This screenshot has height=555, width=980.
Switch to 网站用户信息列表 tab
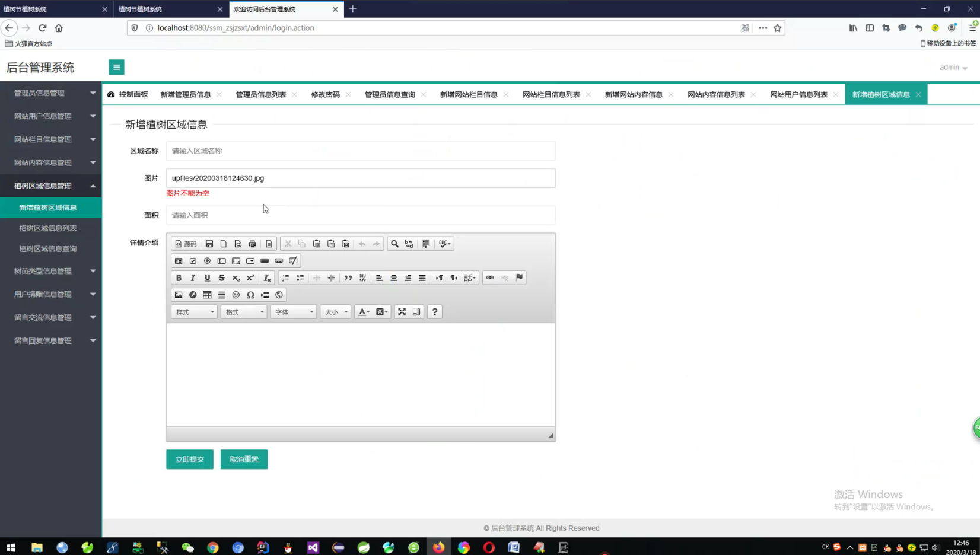click(x=798, y=94)
